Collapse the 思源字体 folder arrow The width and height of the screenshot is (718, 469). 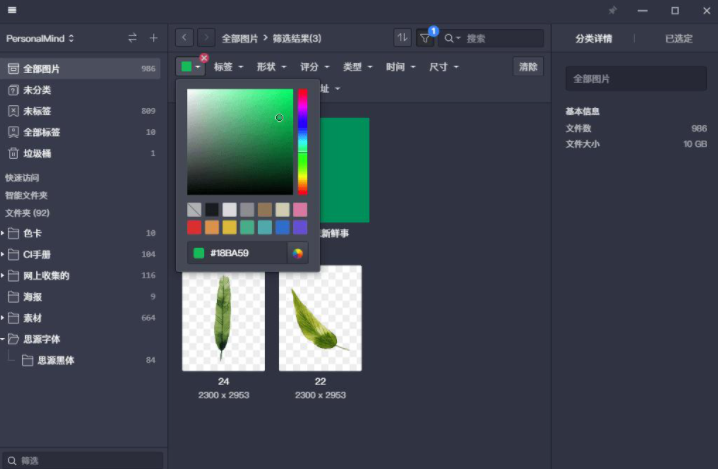click(3, 339)
